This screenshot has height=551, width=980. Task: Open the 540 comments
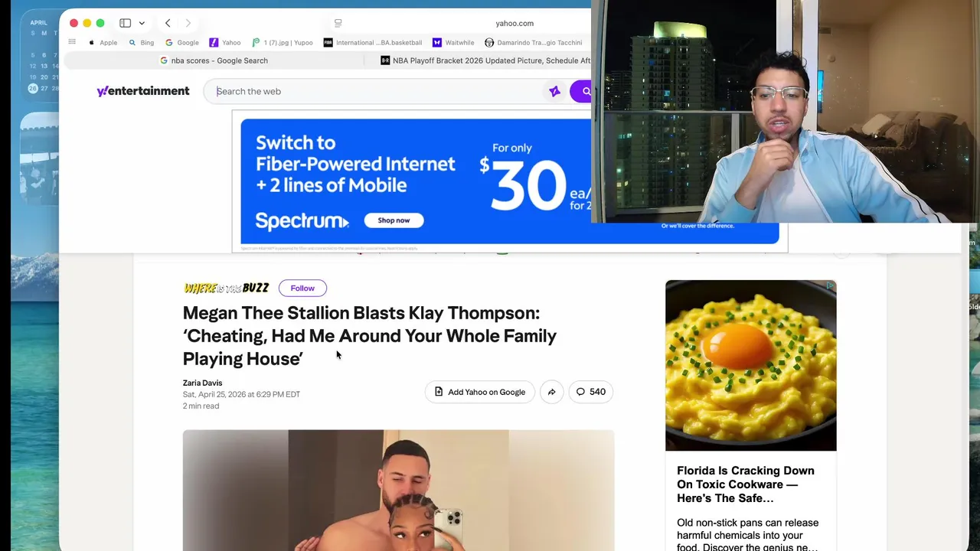pos(590,392)
